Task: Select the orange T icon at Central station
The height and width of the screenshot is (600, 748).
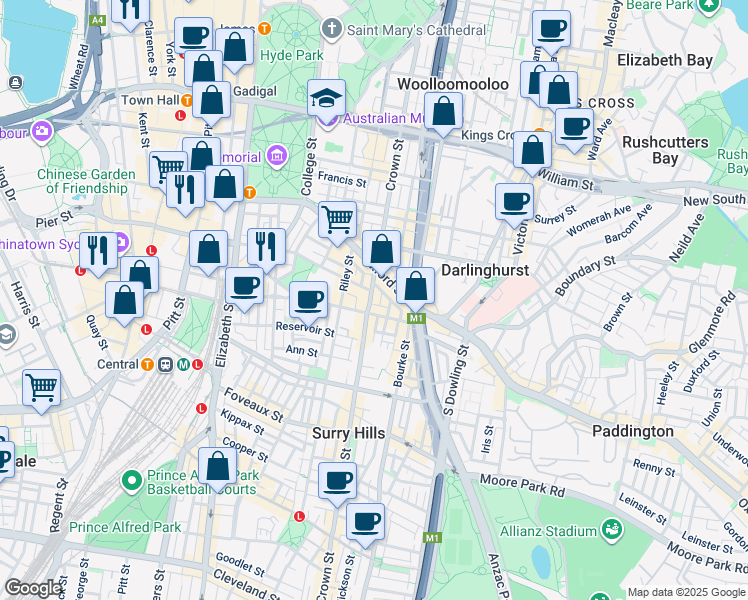Action: coord(147,364)
